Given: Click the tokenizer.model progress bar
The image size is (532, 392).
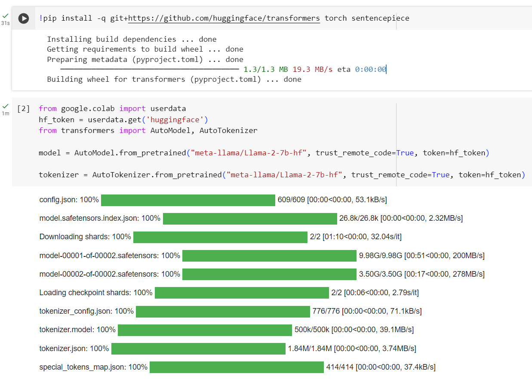Looking at the screenshot, I should pos(205,330).
